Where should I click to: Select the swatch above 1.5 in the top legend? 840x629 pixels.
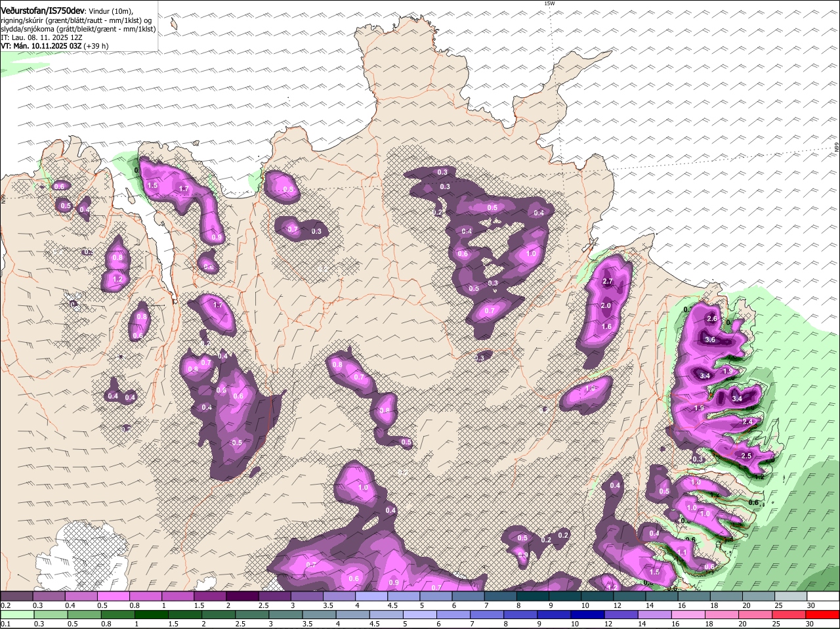click(x=210, y=596)
